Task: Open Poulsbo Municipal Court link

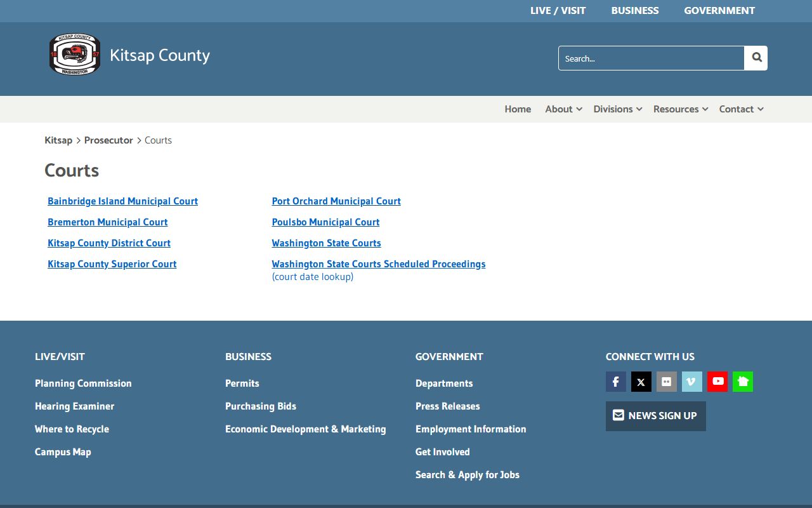Action: pos(325,222)
